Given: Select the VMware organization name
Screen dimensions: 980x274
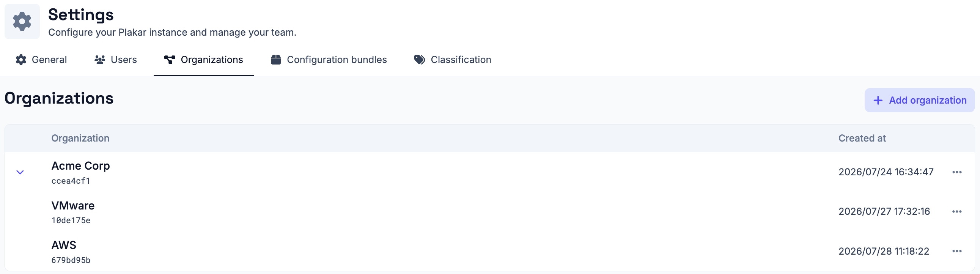Looking at the screenshot, I should click(x=73, y=206).
